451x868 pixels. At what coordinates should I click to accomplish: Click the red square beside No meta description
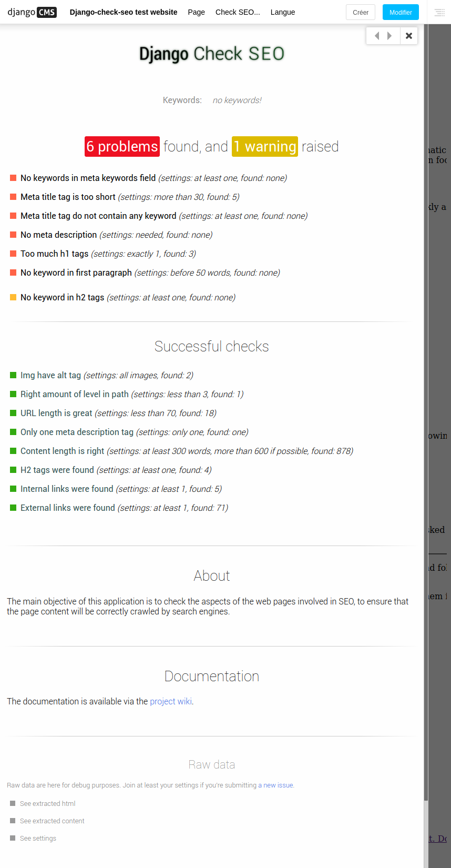click(13, 234)
